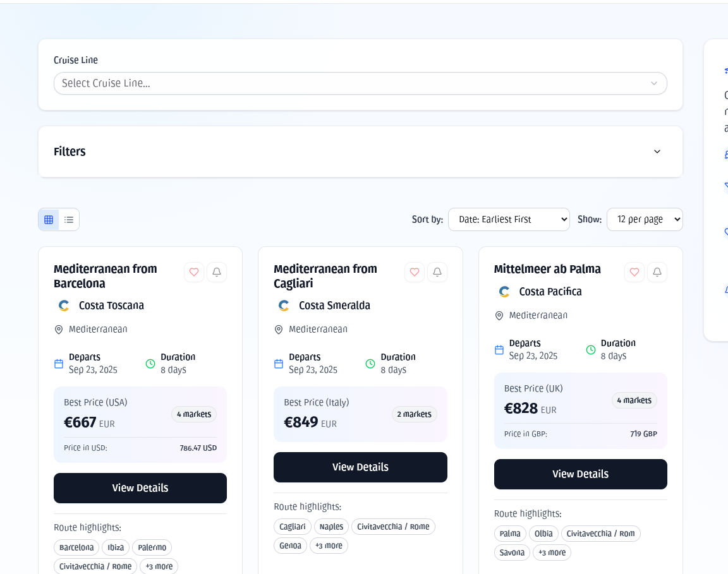Click calendar icon on Barcelona card

point(59,364)
